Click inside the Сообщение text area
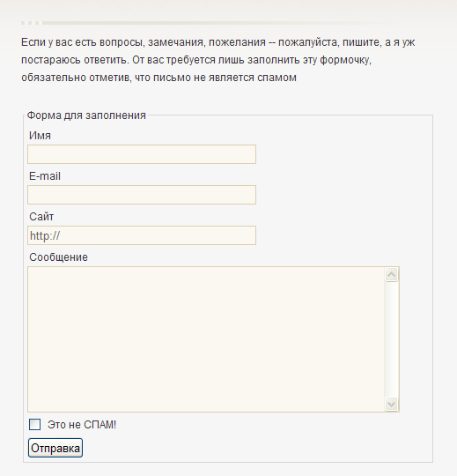Viewport: 457px width, 476px height. click(206, 339)
